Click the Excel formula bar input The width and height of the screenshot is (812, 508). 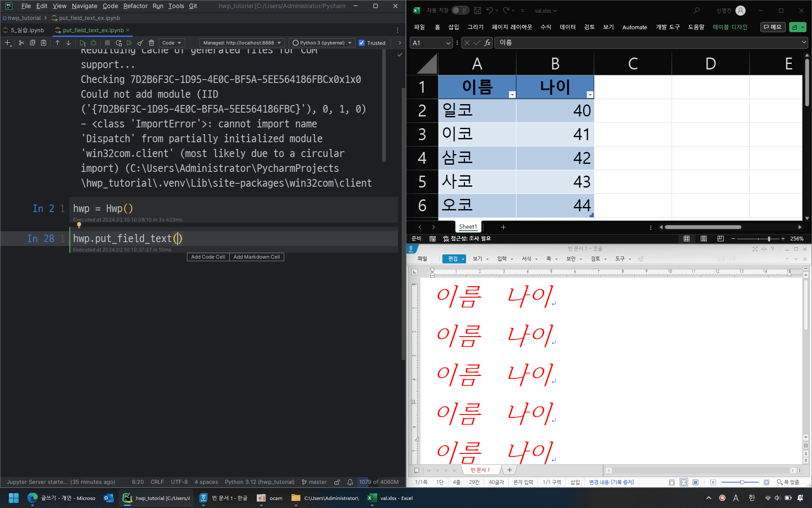[x=647, y=43]
